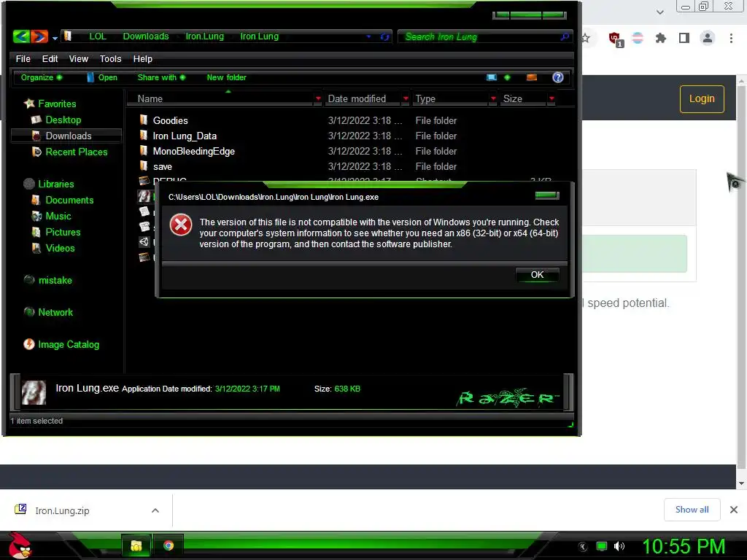
Task: Click the Open toolbar button
Action: (x=102, y=77)
